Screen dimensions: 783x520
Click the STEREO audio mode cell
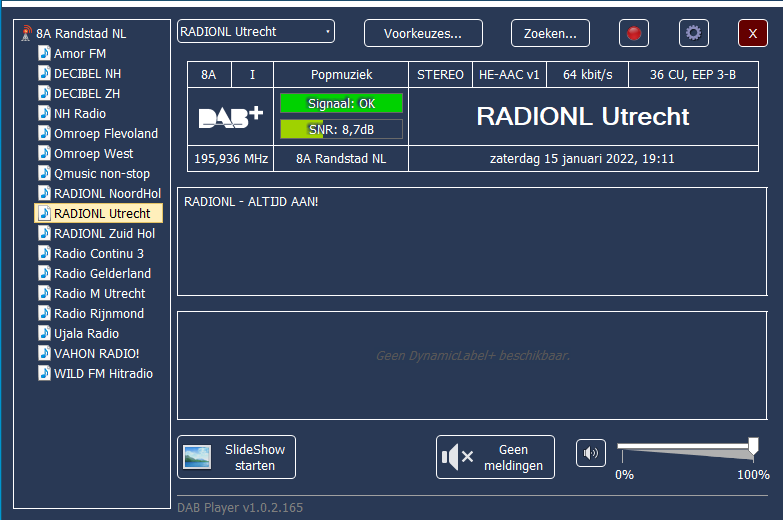(440, 74)
